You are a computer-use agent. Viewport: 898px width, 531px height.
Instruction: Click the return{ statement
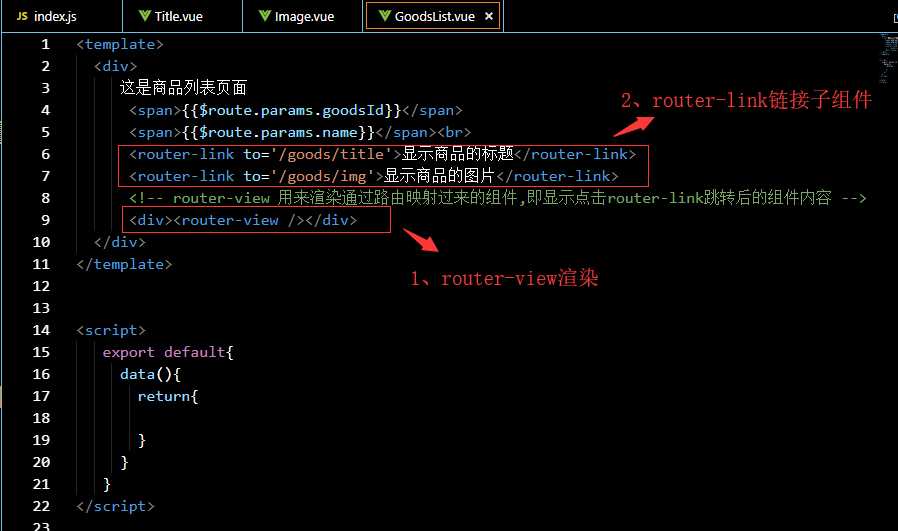pos(168,396)
